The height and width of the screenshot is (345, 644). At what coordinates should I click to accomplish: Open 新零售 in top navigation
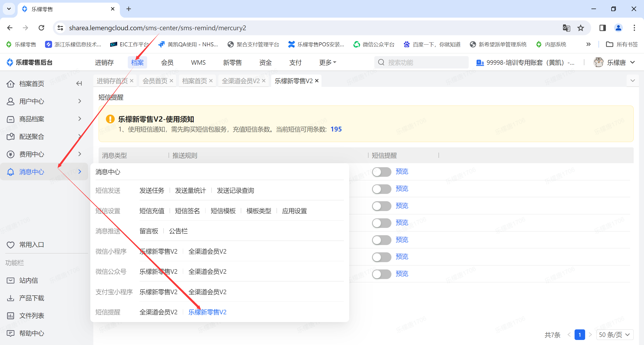tap(232, 62)
